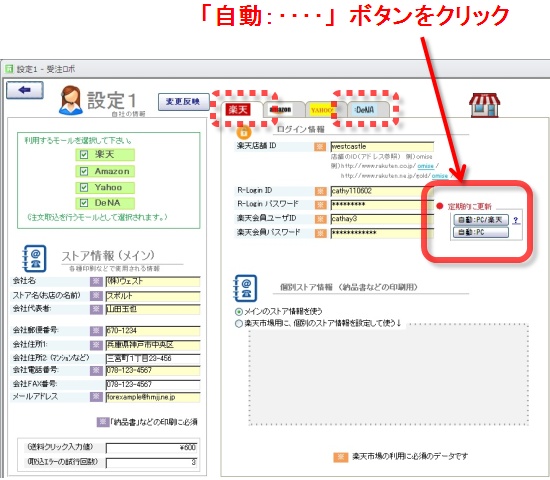Click the ログイン情報 heading text

(x=301, y=129)
